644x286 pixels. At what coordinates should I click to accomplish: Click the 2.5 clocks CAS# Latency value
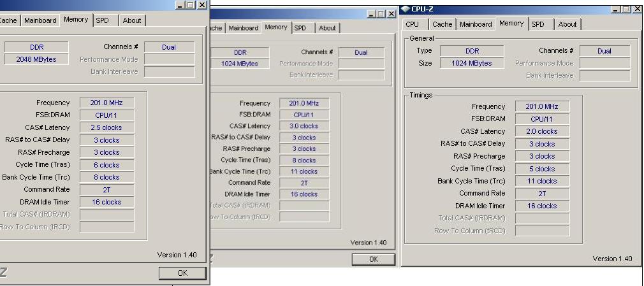click(x=106, y=127)
